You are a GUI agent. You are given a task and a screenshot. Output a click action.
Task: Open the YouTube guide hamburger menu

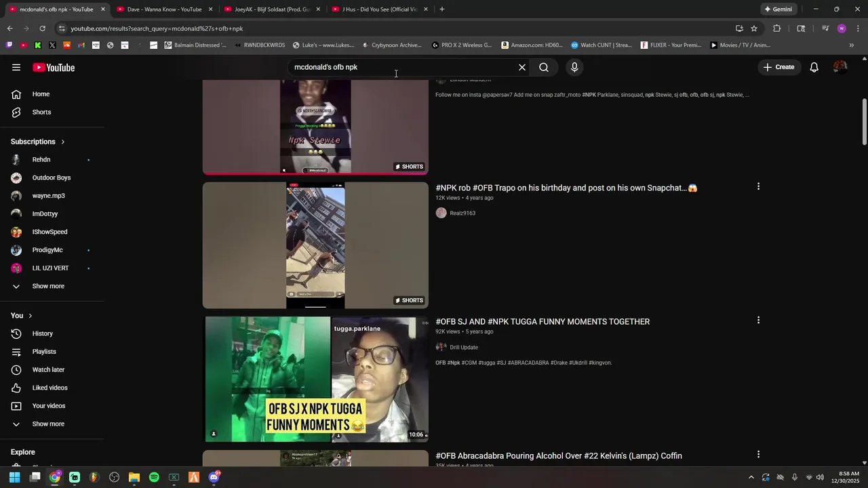16,67
